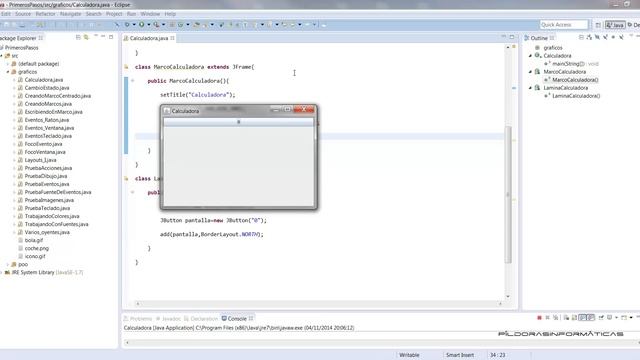Click the Quick Access field

pyautogui.click(x=564, y=25)
